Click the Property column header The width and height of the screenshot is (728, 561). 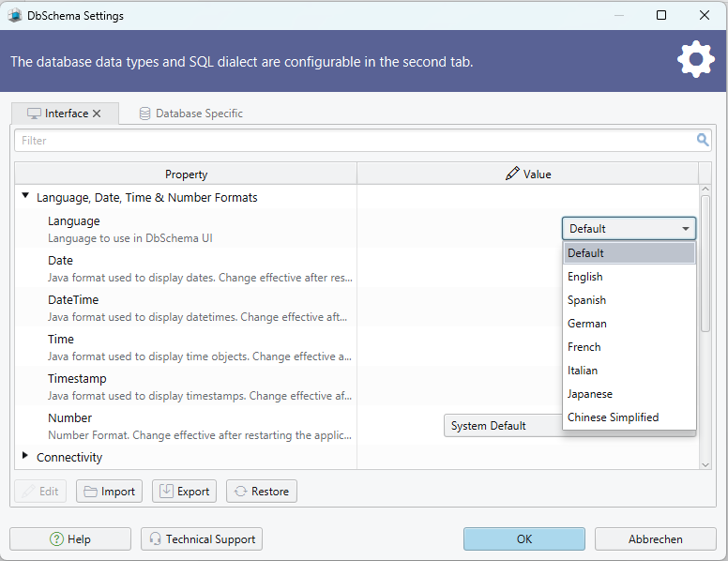pos(186,174)
